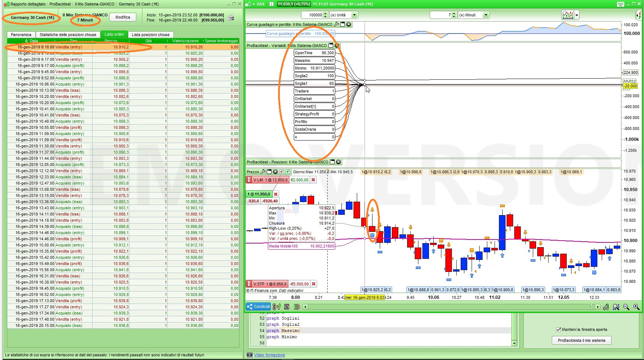Select the 9.10.00 Vendita (entry) order row

point(123,47)
